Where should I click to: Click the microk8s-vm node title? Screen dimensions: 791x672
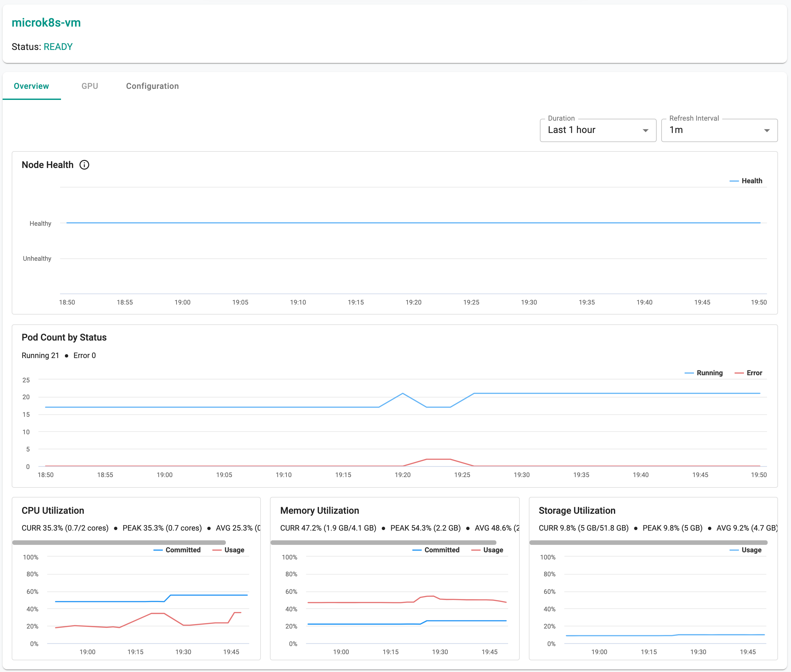[x=46, y=22]
